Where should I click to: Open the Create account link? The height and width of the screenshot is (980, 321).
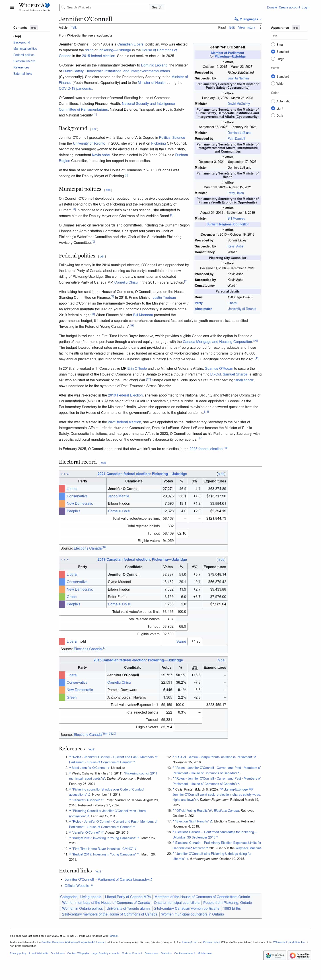[x=289, y=7]
